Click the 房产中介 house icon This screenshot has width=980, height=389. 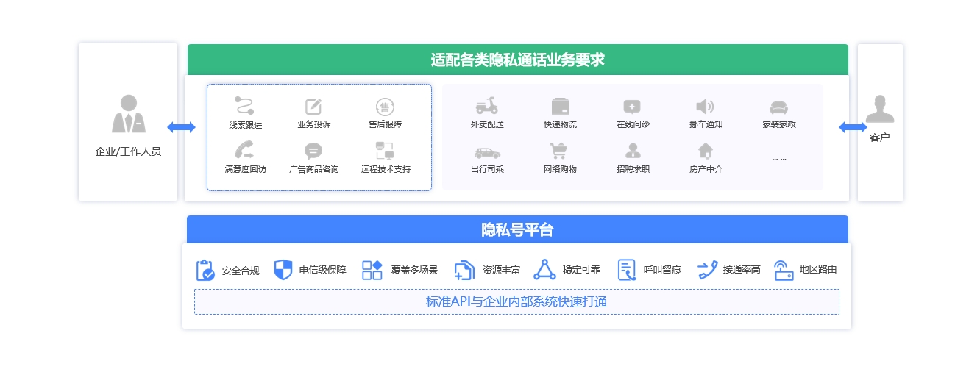pyautogui.click(x=705, y=151)
